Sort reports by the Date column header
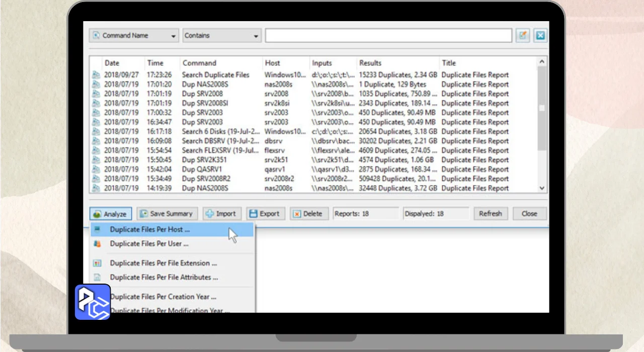This screenshot has height=352, width=644. (112, 63)
